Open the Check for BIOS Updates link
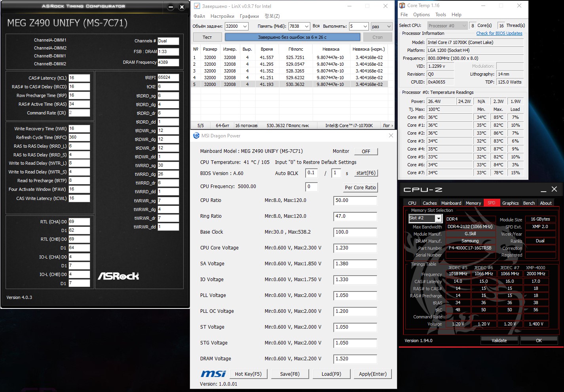Image resolution: width=564 pixels, height=392 pixels. coord(499,33)
